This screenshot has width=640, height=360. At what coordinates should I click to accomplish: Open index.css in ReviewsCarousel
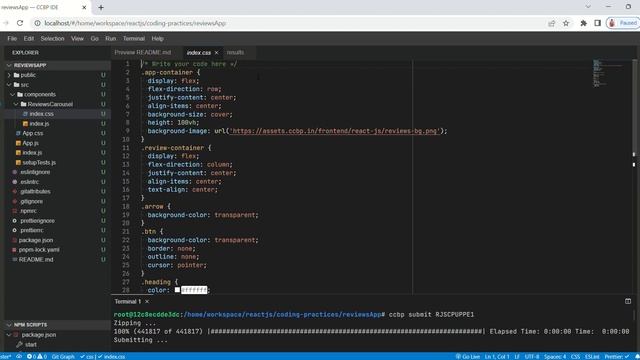point(41,114)
